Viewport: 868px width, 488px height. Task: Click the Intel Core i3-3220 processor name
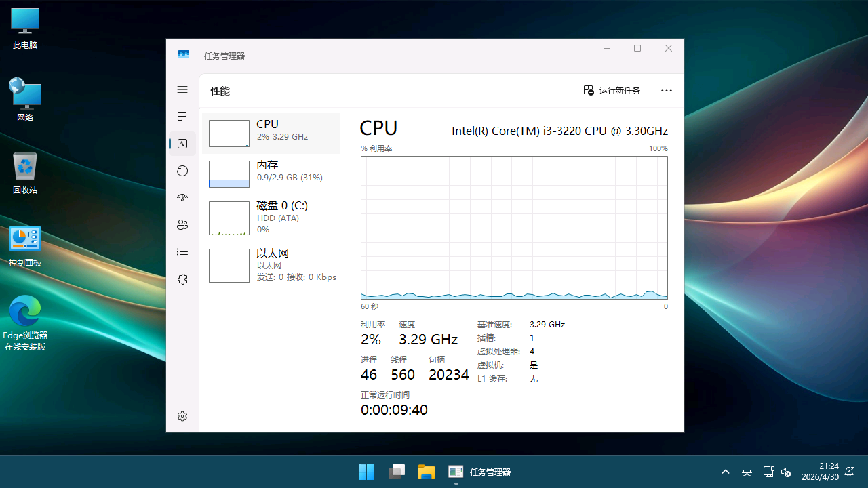coord(559,131)
